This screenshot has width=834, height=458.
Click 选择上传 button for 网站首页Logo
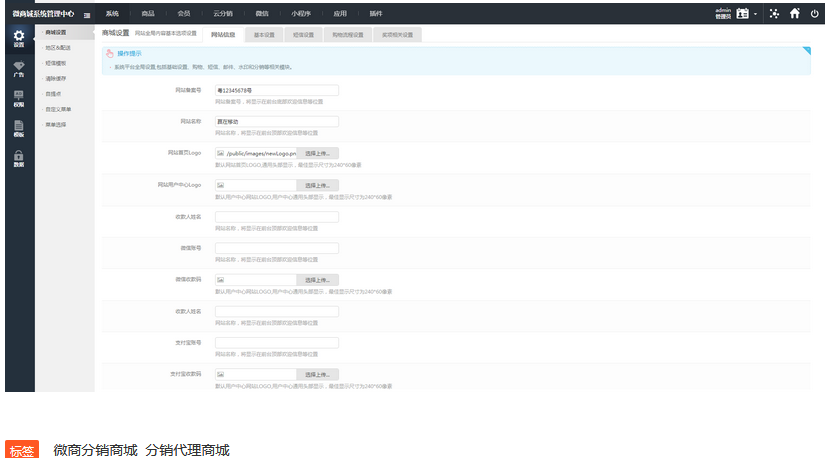point(318,153)
